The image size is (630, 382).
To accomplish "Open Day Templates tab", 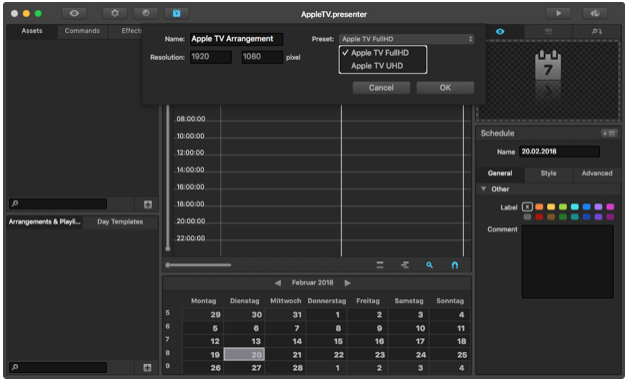I will pos(120,222).
